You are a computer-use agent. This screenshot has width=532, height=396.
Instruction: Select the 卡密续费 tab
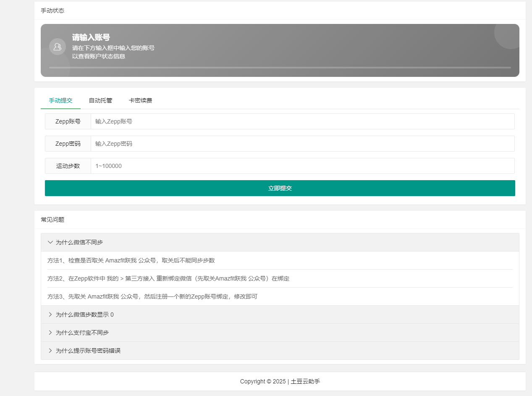tap(140, 100)
